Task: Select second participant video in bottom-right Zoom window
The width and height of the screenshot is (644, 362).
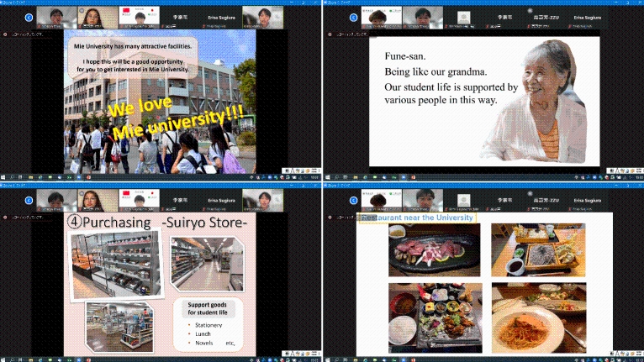Action: pyautogui.click(x=423, y=200)
